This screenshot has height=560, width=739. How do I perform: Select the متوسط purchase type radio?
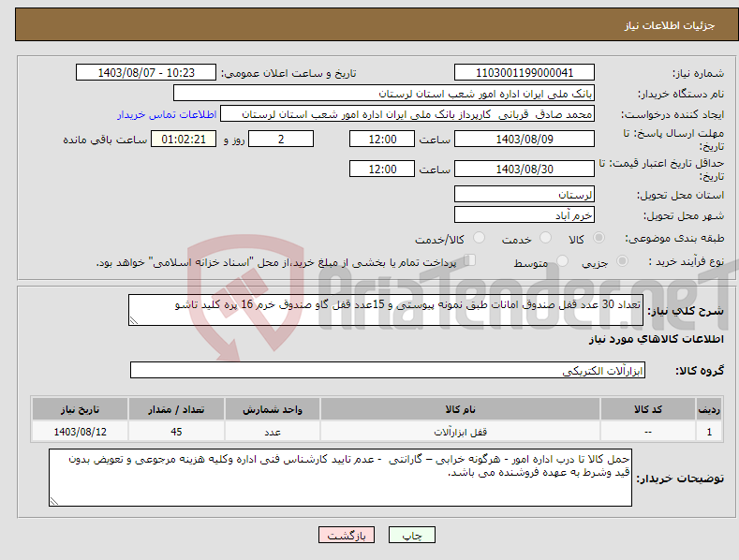coord(562,261)
